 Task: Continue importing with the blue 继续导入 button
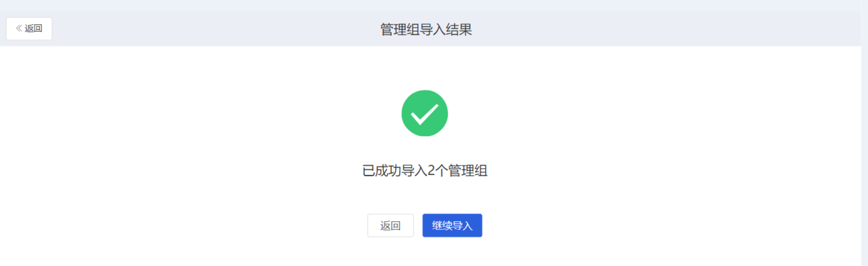click(x=452, y=225)
